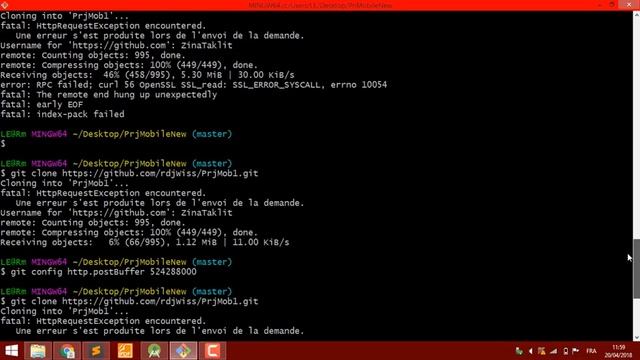
Task: Maximize the Git Bash window
Action: click(612, 5)
